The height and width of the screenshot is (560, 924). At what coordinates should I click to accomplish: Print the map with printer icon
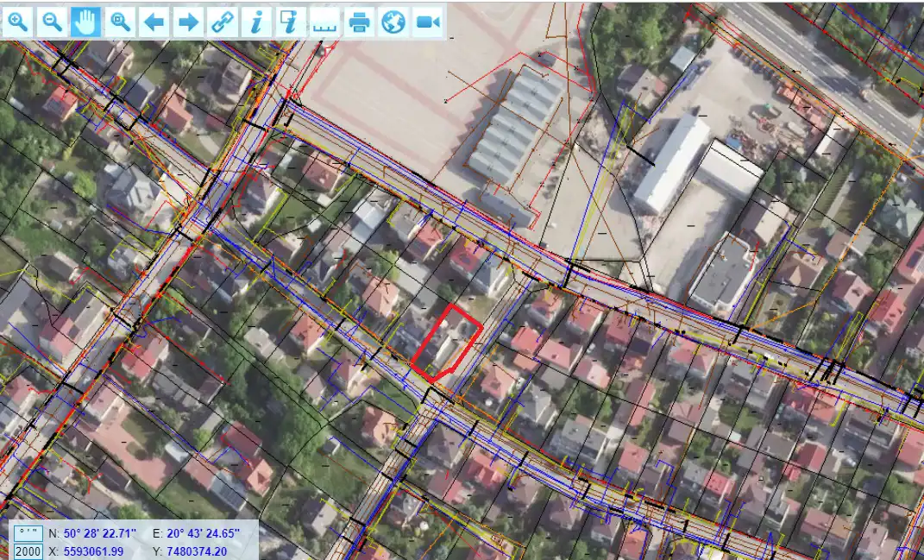pyautogui.click(x=360, y=22)
